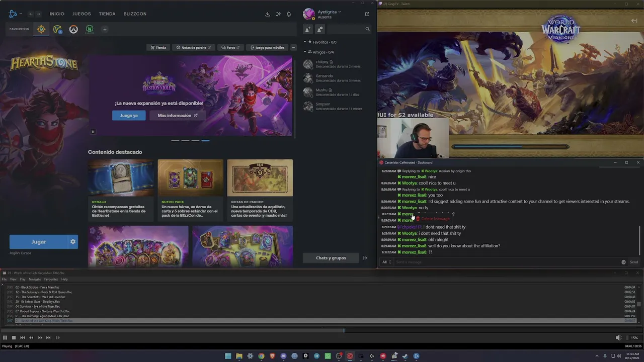Click the Juega ya banner button
This screenshot has width=644, height=362.
(x=129, y=116)
